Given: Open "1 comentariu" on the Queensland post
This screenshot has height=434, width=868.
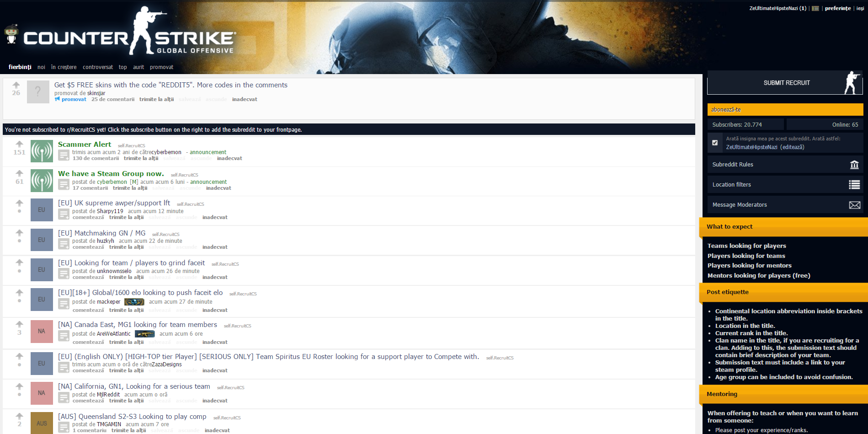Looking at the screenshot, I should point(90,430).
